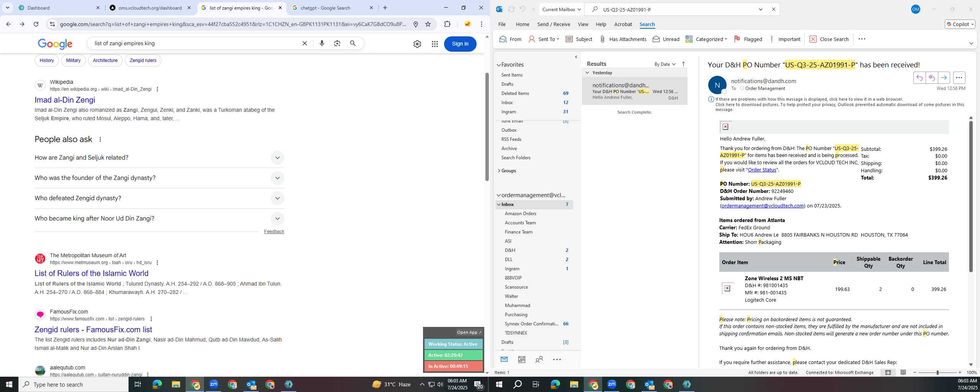Switch to reading view in status bar
Viewport: 980px width, 392px height.
(x=903, y=372)
